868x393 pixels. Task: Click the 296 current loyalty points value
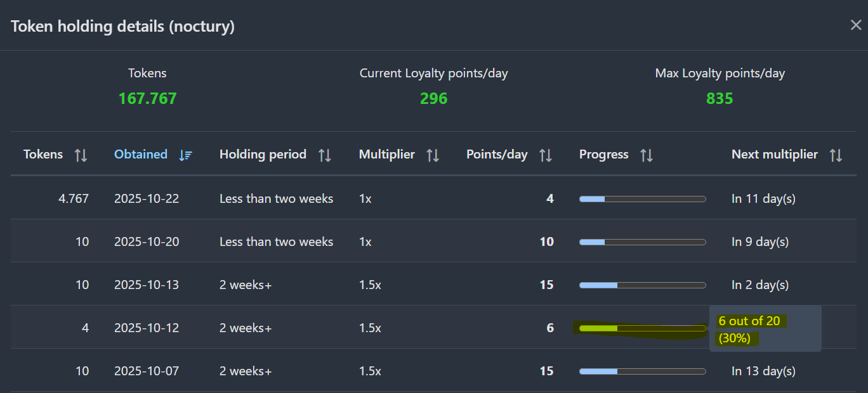(x=433, y=99)
